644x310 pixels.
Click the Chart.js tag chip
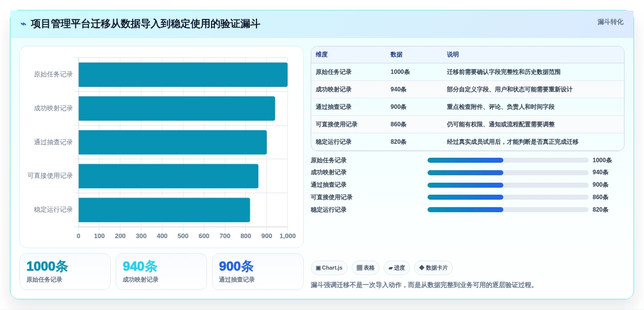(329, 268)
